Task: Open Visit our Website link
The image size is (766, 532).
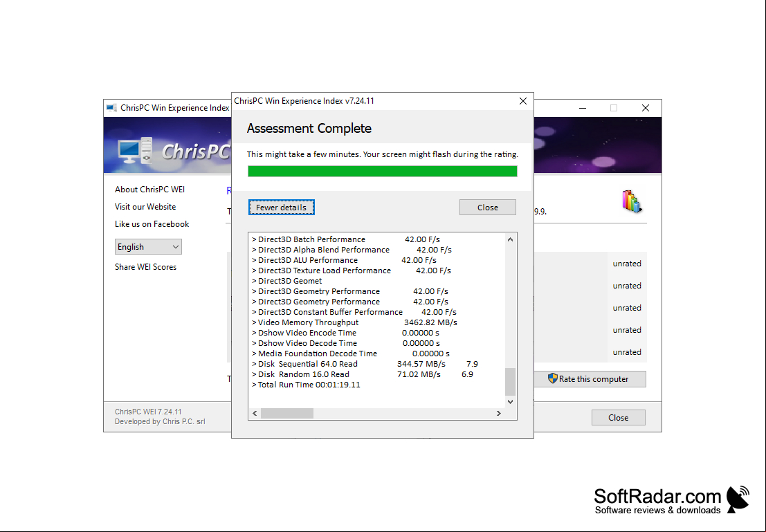Action: coord(145,207)
